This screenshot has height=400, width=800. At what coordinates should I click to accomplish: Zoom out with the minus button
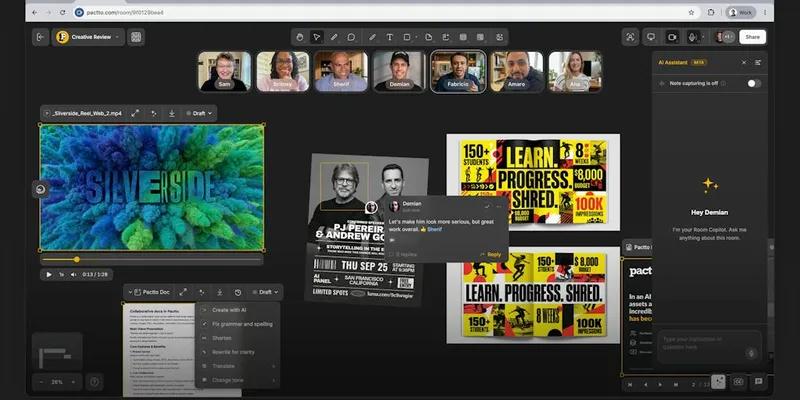coord(41,382)
